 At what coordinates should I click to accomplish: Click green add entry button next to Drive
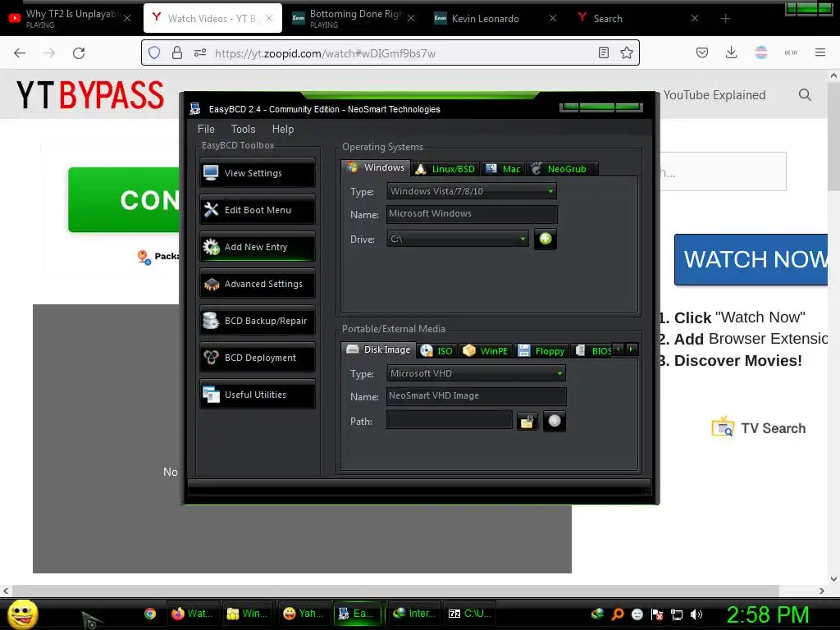(x=546, y=239)
